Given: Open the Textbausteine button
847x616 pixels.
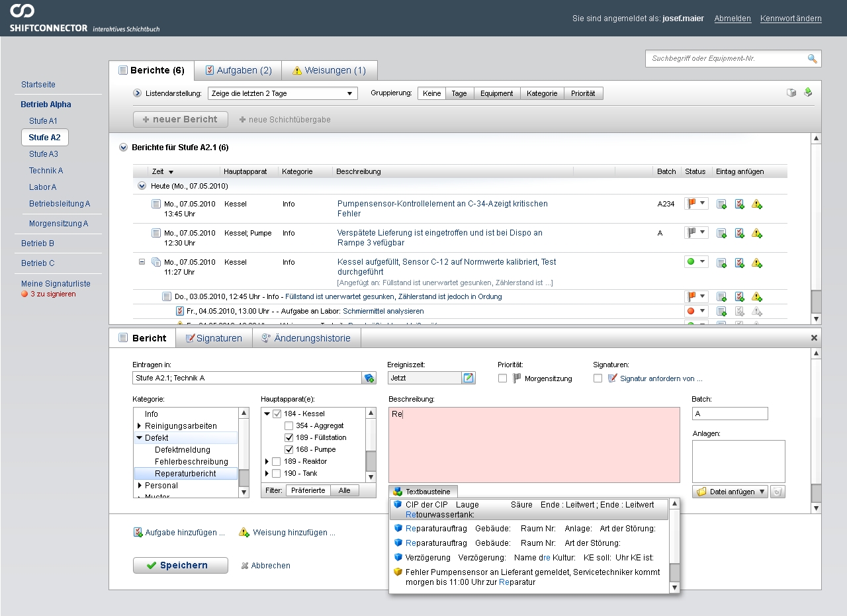Looking at the screenshot, I should [x=423, y=492].
